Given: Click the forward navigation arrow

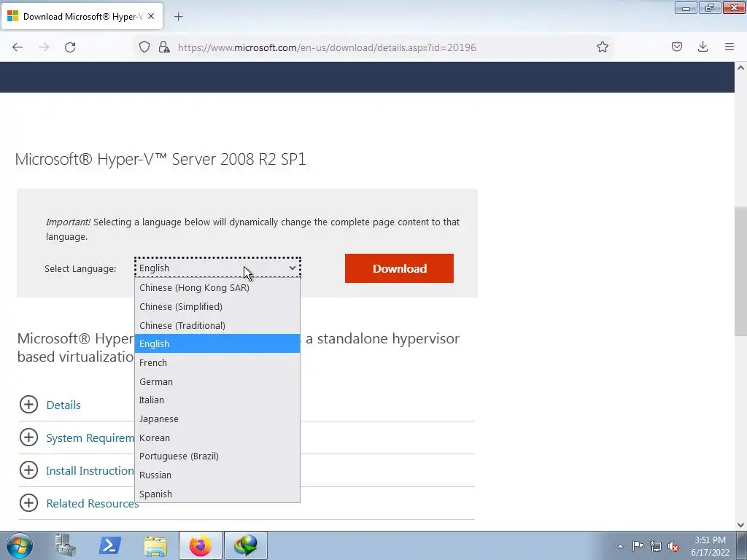Looking at the screenshot, I should pyautogui.click(x=44, y=47).
